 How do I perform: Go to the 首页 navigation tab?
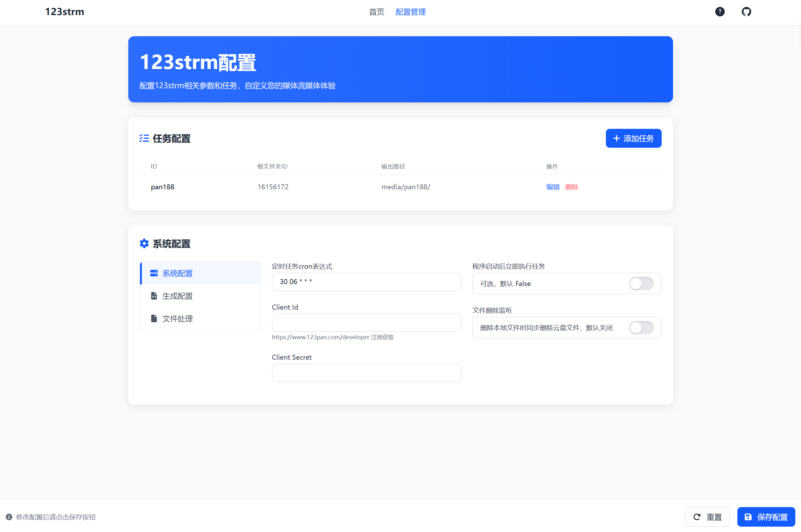(x=377, y=12)
